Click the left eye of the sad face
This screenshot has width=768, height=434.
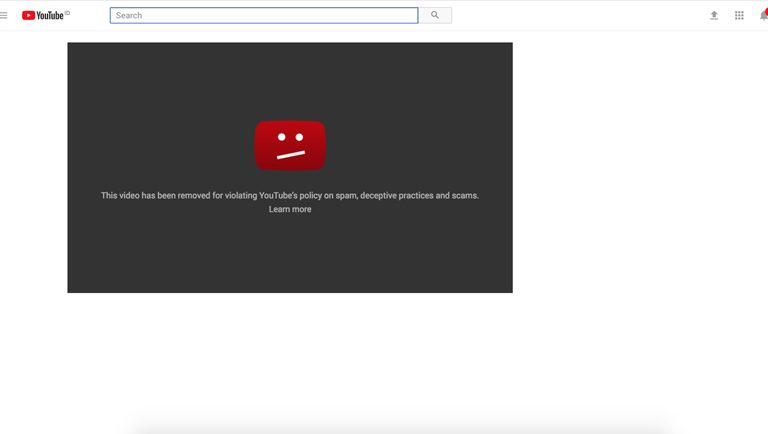pos(282,137)
